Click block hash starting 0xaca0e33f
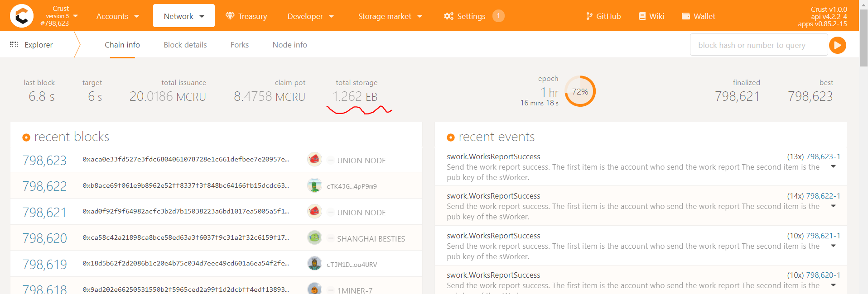The image size is (868, 294). (186, 159)
